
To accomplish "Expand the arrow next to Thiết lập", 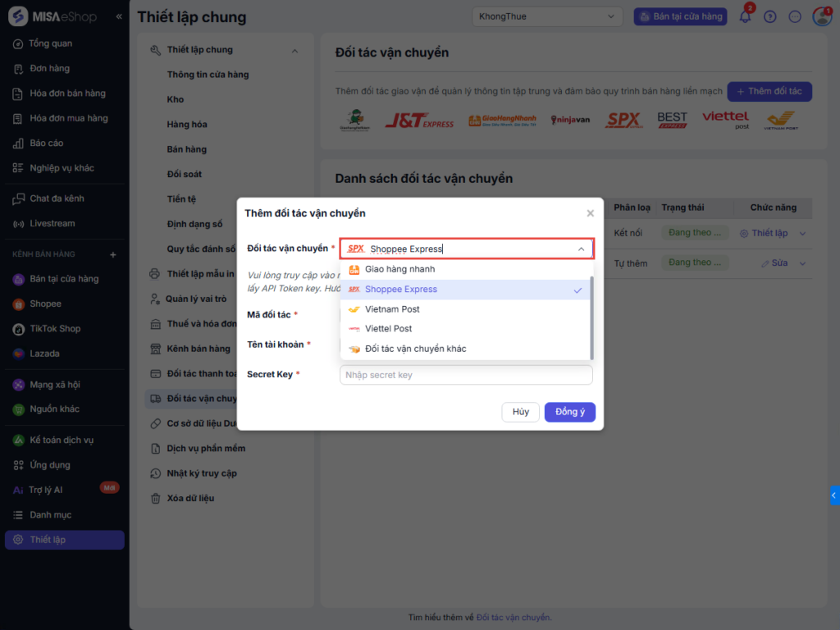I will (x=802, y=234).
